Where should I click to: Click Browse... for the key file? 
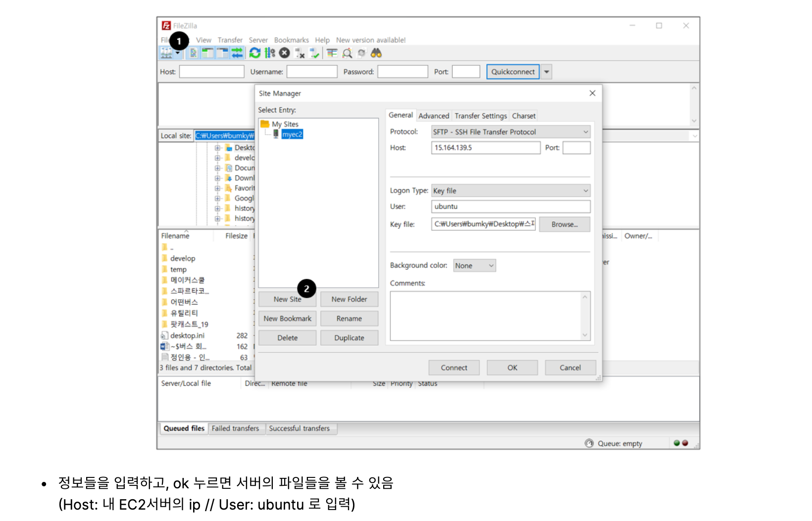[564, 224]
